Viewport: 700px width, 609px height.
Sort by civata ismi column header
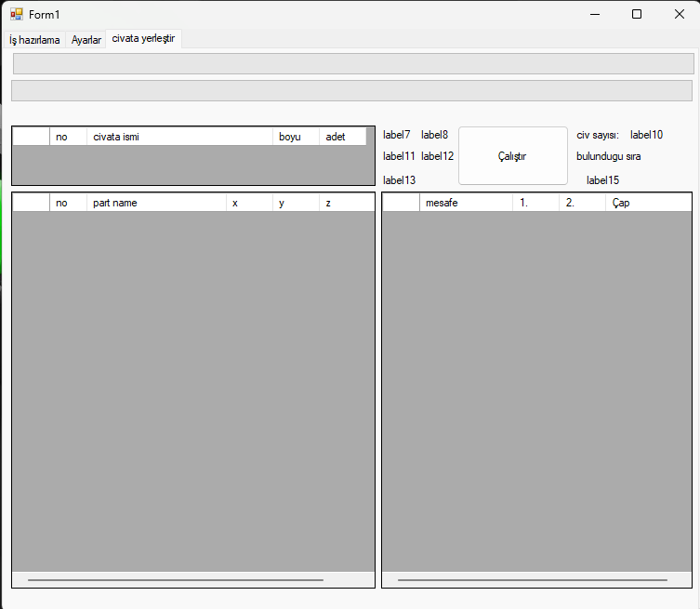(179, 137)
